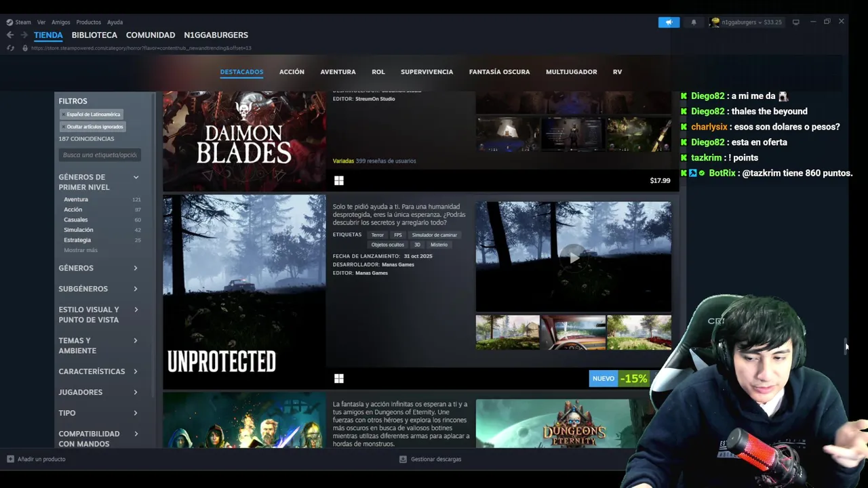Expand Estilo visual y punto de vista
The width and height of the screenshot is (868, 488).
pyautogui.click(x=136, y=310)
